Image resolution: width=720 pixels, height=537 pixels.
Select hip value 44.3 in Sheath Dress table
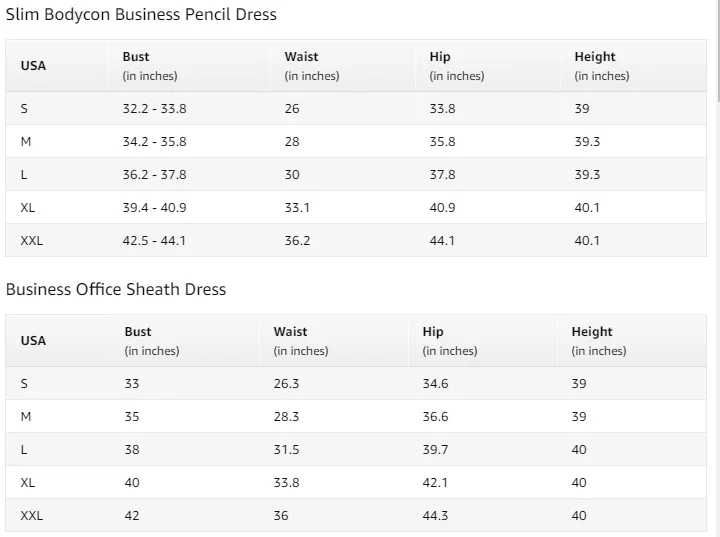point(435,516)
